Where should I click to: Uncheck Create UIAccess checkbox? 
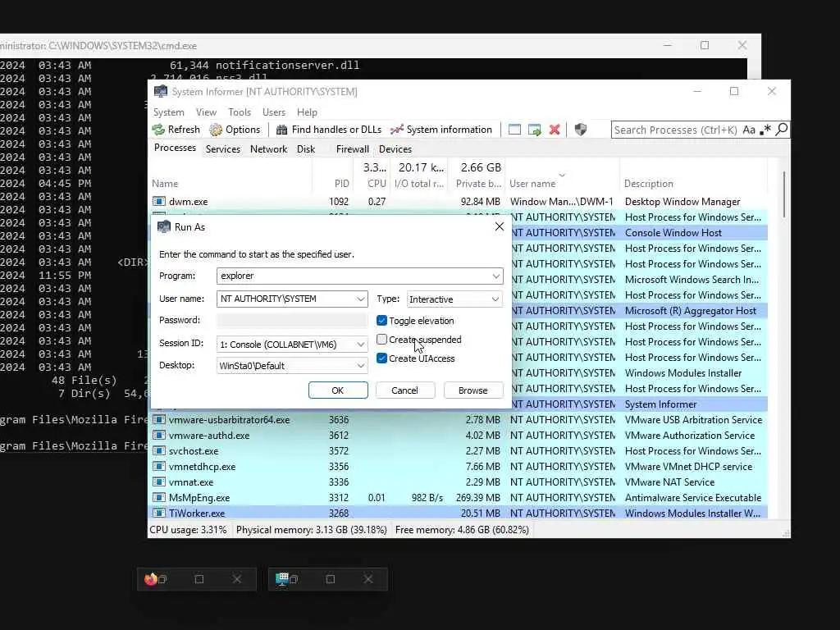point(381,358)
